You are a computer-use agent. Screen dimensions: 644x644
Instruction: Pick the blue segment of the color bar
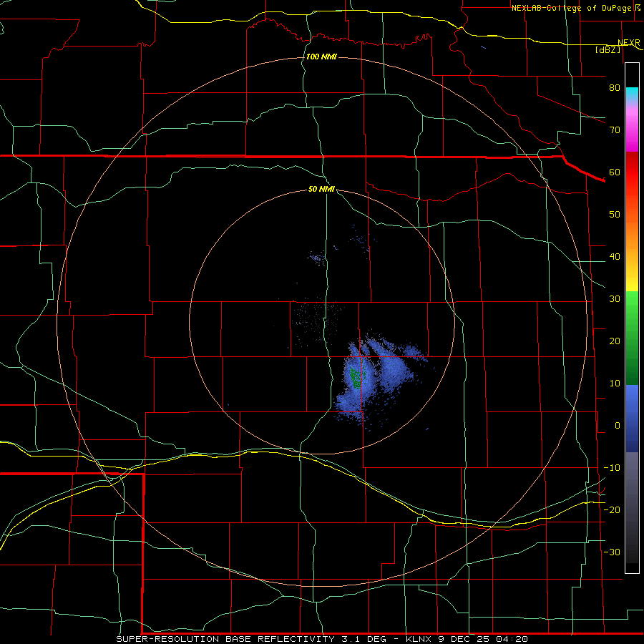(632, 419)
